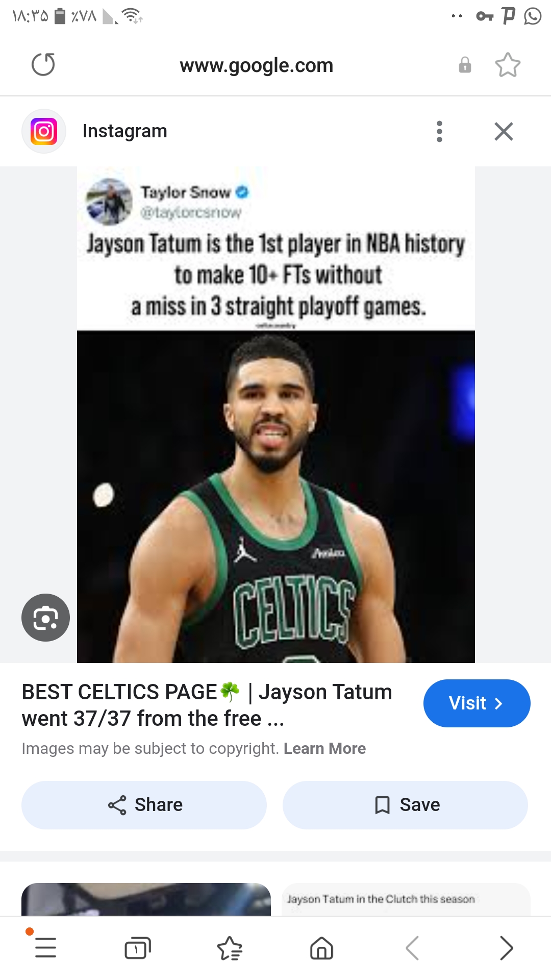Bookmark the page with the star icon
Image resolution: width=551 pixels, height=980 pixels.
tap(508, 65)
